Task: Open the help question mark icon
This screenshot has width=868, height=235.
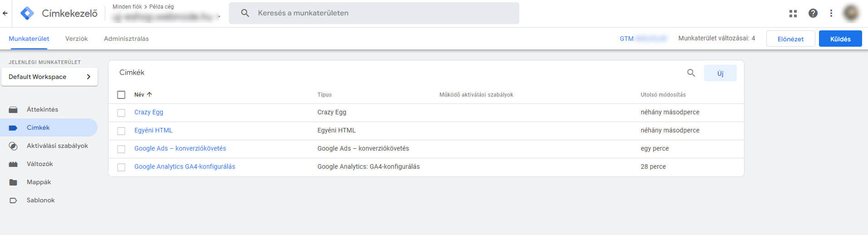Action: coord(813,13)
